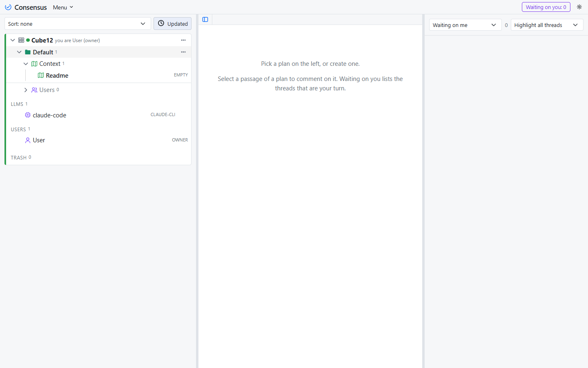Click the Default folder label
588x368 pixels.
[43, 52]
